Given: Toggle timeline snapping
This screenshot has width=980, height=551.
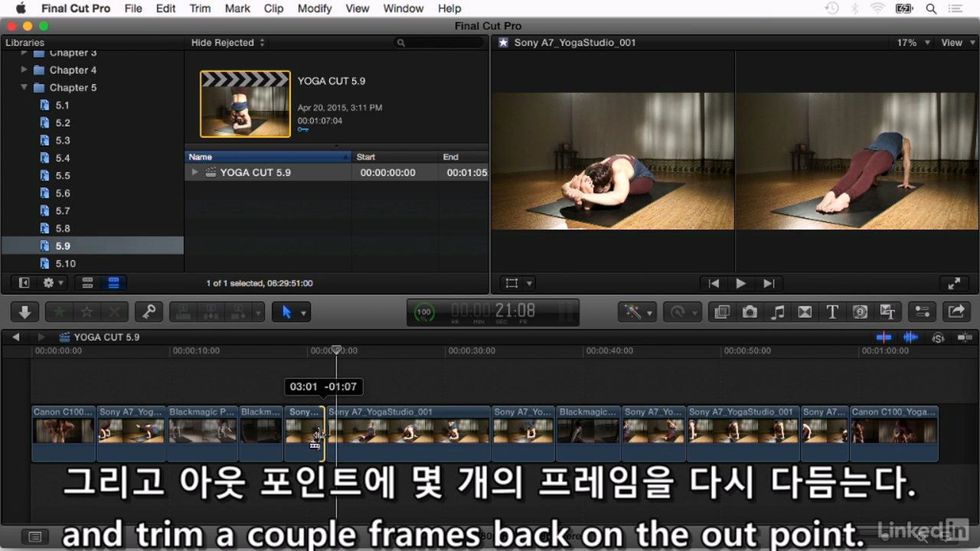Looking at the screenshot, I should pyautogui.click(x=964, y=337).
